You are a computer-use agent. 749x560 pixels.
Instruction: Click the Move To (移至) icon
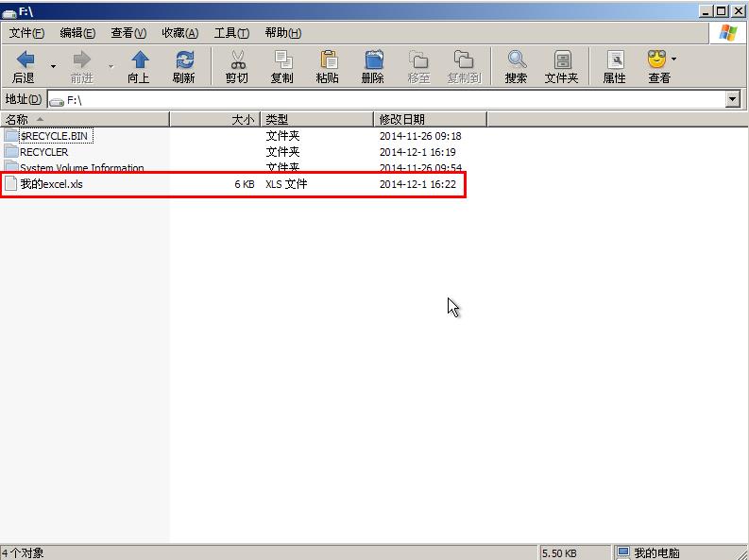coord(419,59)
